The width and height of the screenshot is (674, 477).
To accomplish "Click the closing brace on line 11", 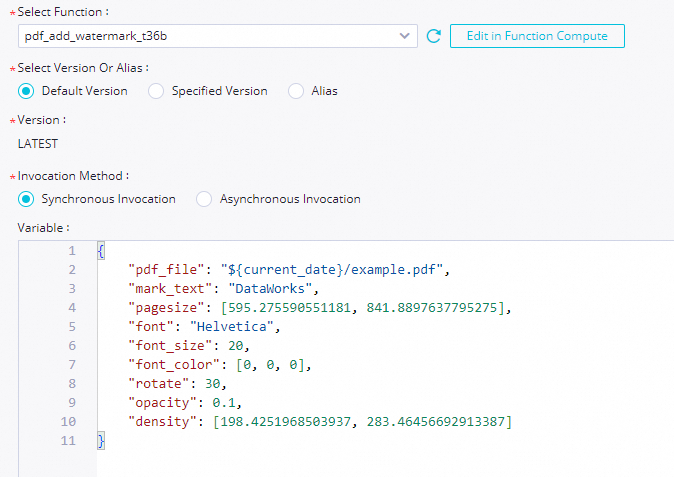I will click(x=101, y=440).
